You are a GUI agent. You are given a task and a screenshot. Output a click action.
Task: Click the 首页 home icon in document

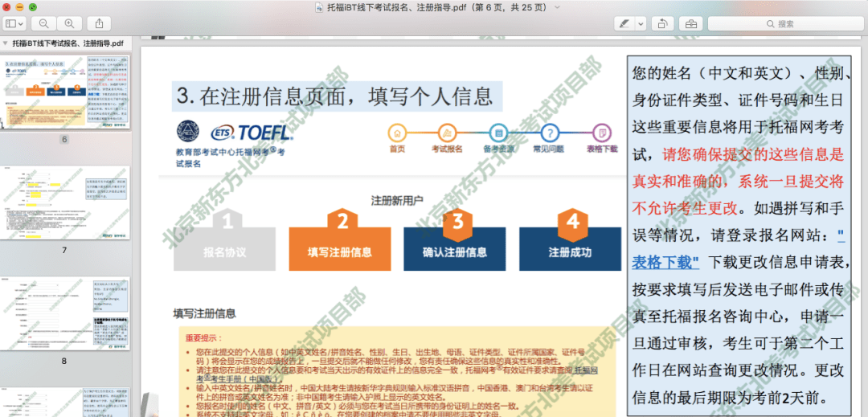(x=397, y=133)
